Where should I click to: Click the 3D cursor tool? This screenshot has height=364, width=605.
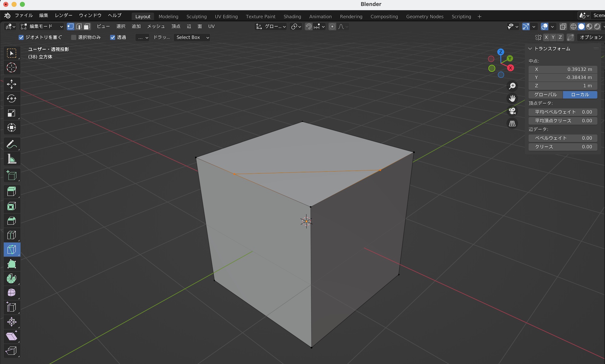[11, 67]
